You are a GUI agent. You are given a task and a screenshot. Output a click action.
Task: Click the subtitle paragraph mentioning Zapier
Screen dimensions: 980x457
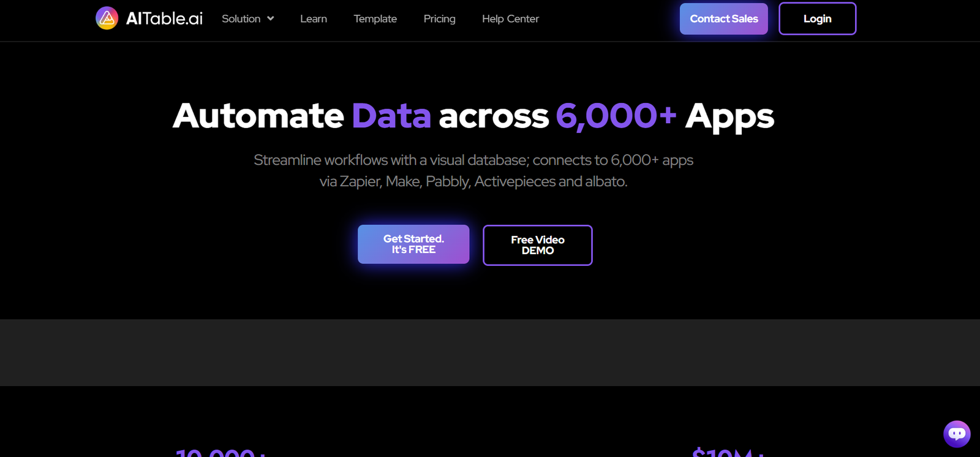click(473, 170)
